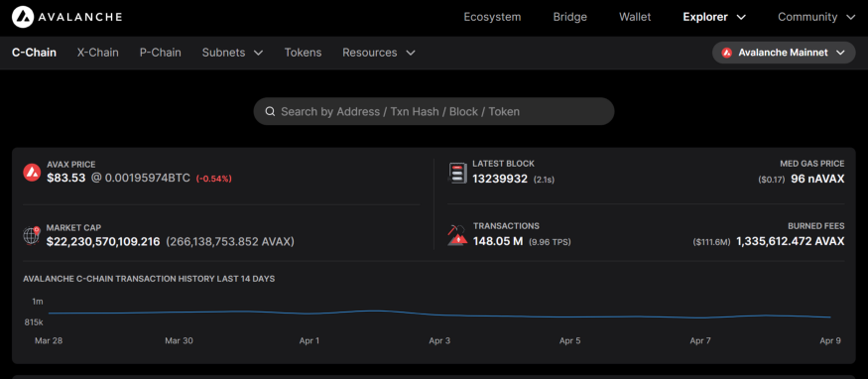Click the ($111.6M) burned fees text
This screenshot has width=868, height=379.
click(x=711, y=242)
